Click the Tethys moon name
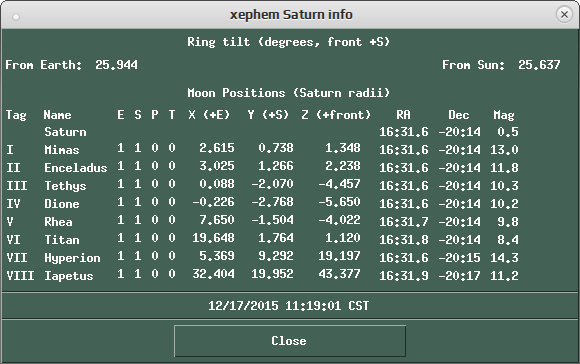This screenshot has width=580, height=364. pos(65,186)
